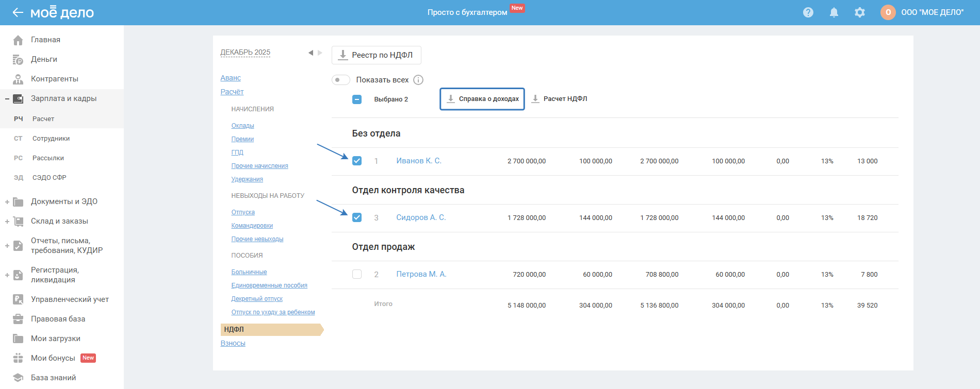Open ООО "МОЕ ДЕЛО" company menu

pyautogui.click(x=932, y=12)
